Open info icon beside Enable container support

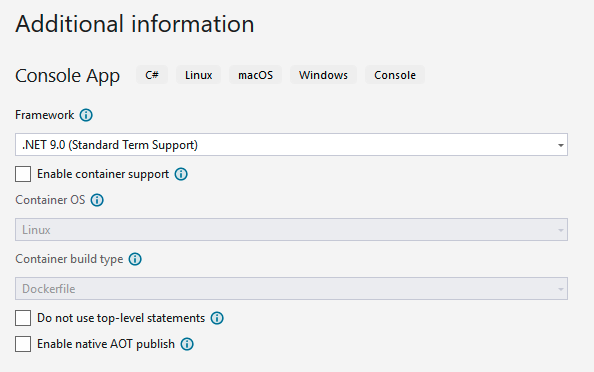(181, 174)
